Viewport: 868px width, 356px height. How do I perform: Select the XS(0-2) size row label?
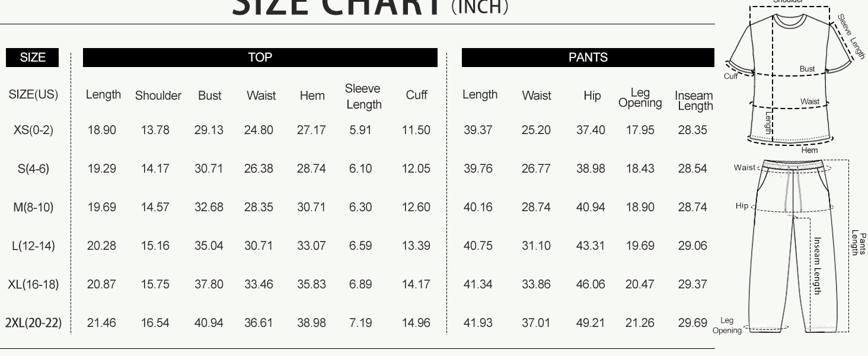[x=33, y=130]
